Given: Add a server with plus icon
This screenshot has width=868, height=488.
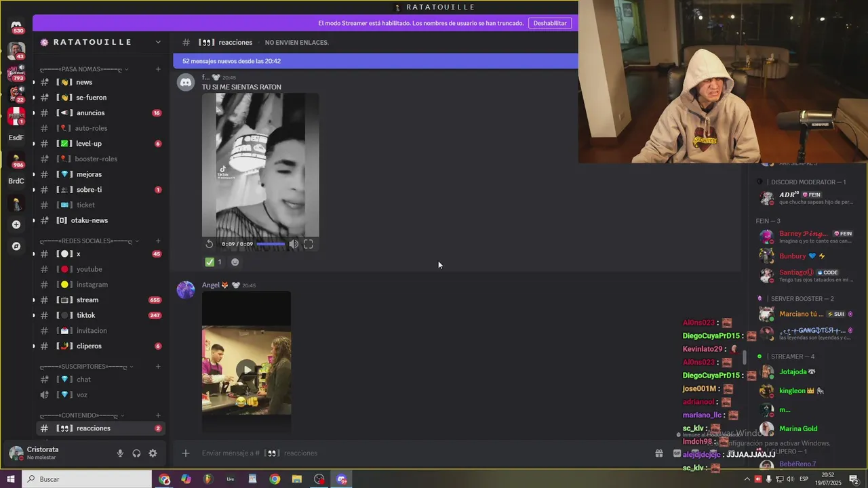Looking at the screenshot, I should point(16,224).
